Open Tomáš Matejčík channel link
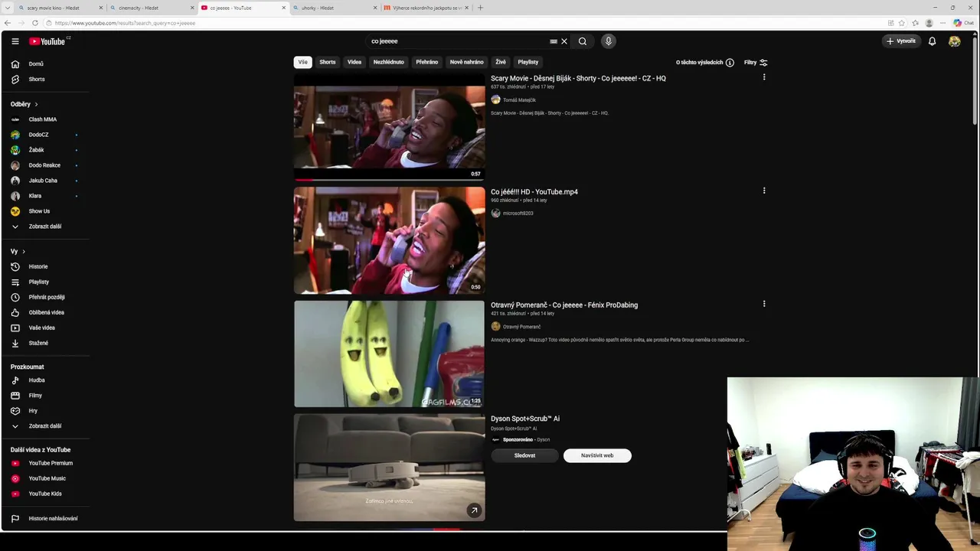 [x=519, y=100]
